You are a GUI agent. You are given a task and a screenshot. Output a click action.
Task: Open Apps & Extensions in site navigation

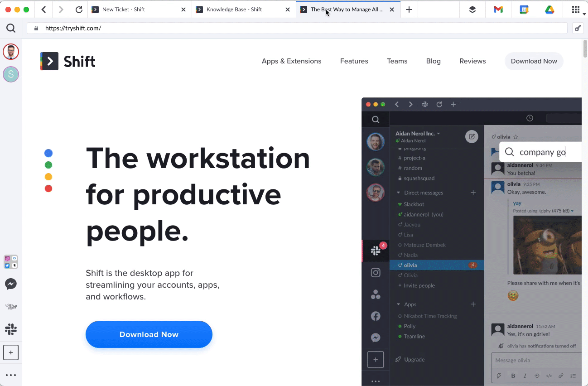pos(291,61)
